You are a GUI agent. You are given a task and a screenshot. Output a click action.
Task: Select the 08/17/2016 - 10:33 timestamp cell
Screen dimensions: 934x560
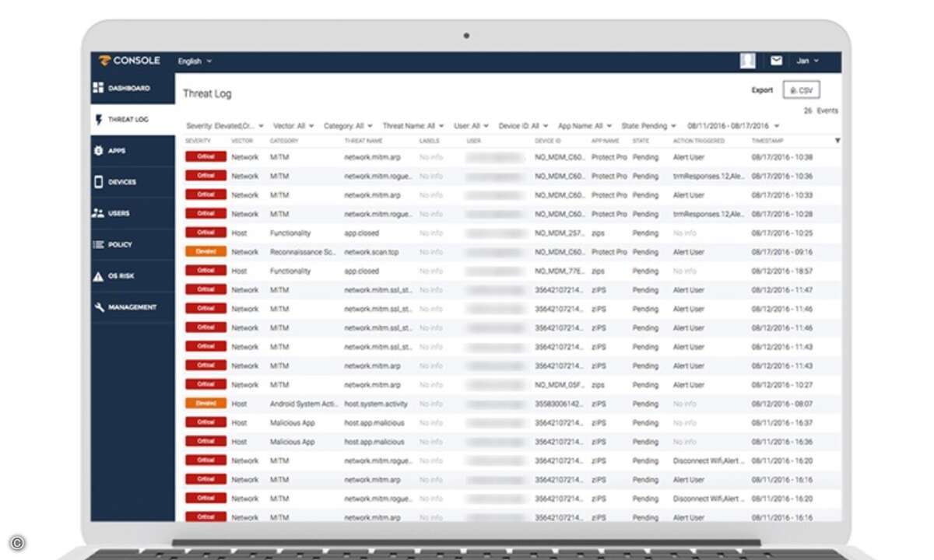click(782, 195)
